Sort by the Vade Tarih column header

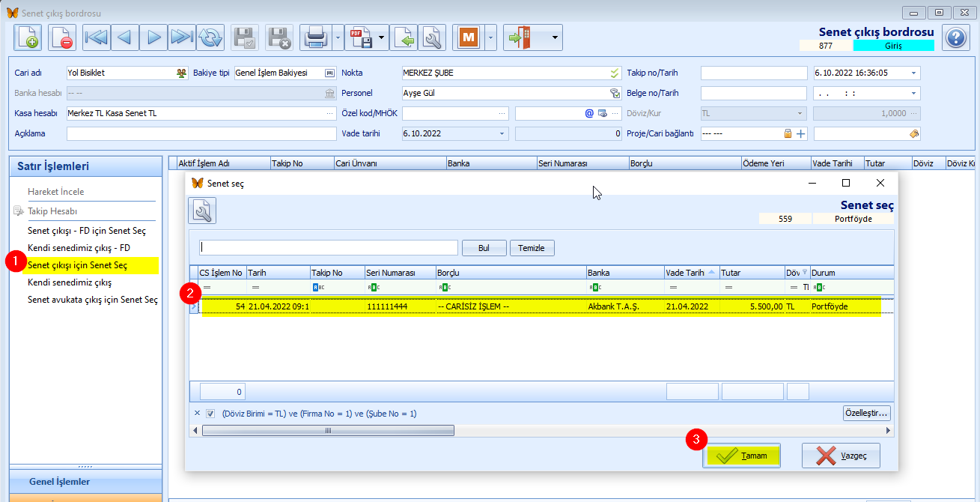point(691,273)
